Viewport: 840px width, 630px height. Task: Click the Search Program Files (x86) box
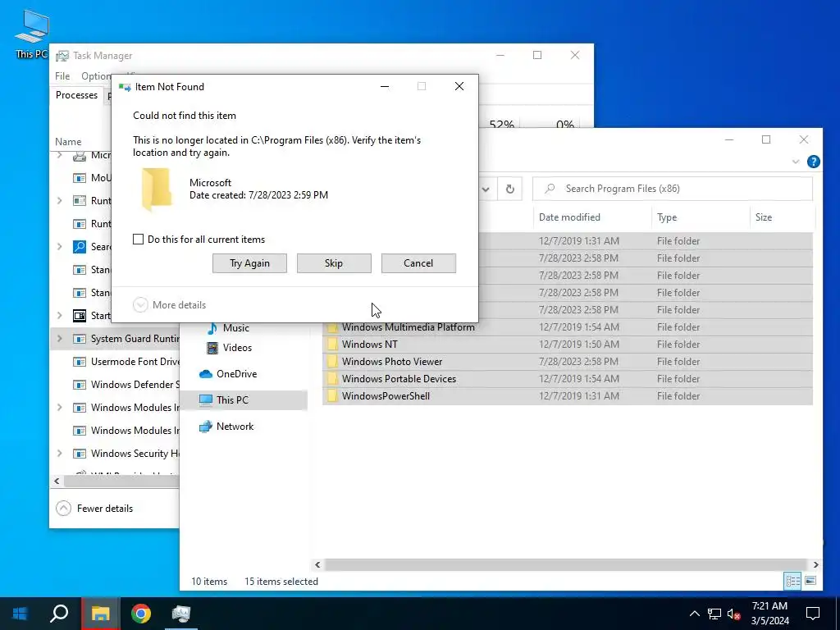673,189
